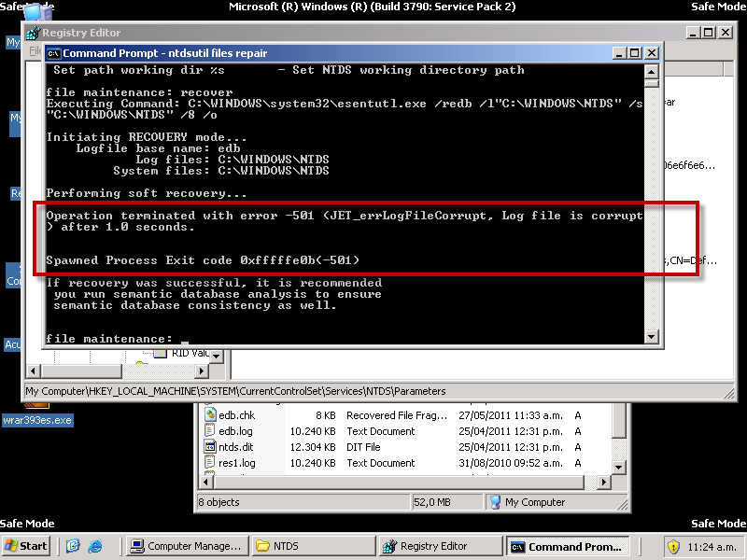Open Computer Management from the taskbar

tap(185, 546)
